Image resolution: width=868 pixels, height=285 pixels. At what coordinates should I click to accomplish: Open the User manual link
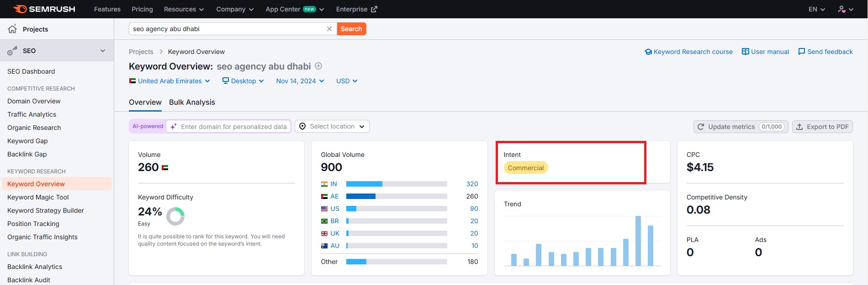coord(765,52)
